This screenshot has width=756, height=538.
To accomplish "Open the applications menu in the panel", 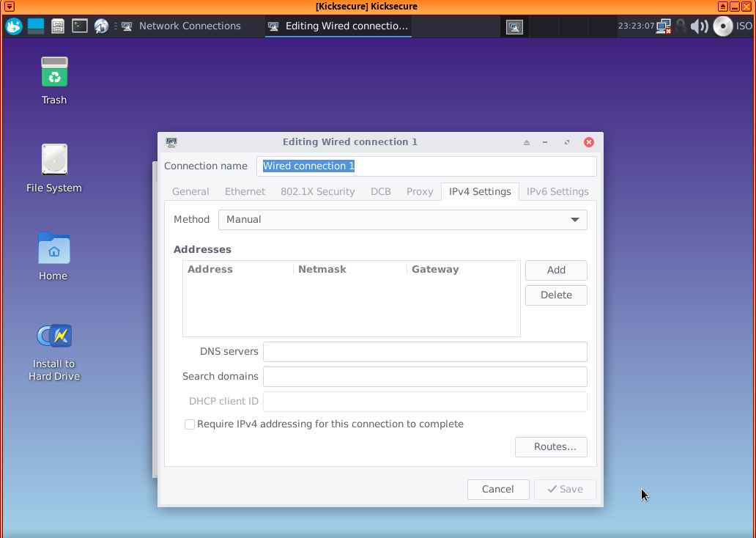I will pyautogui.click(x=14, y=26).
